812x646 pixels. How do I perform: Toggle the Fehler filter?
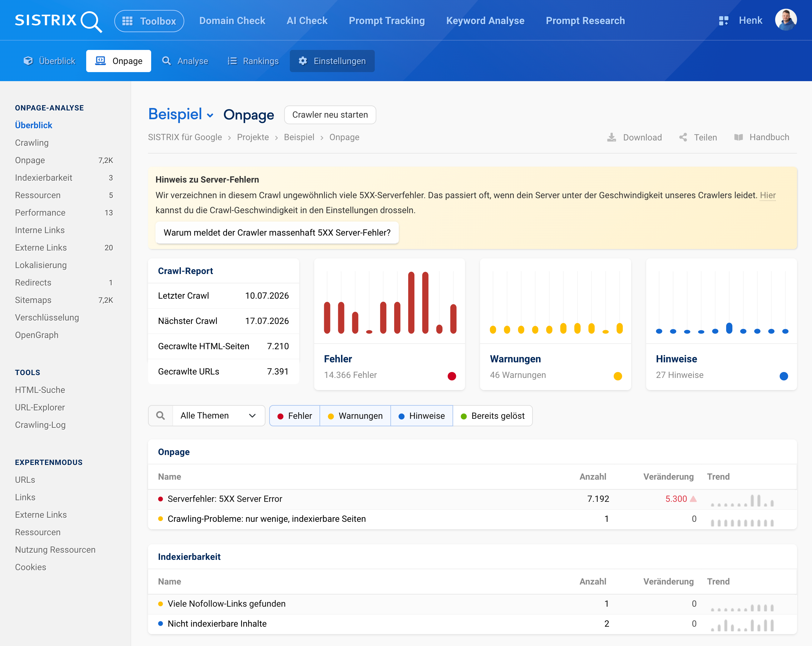[x=295, y=416]
